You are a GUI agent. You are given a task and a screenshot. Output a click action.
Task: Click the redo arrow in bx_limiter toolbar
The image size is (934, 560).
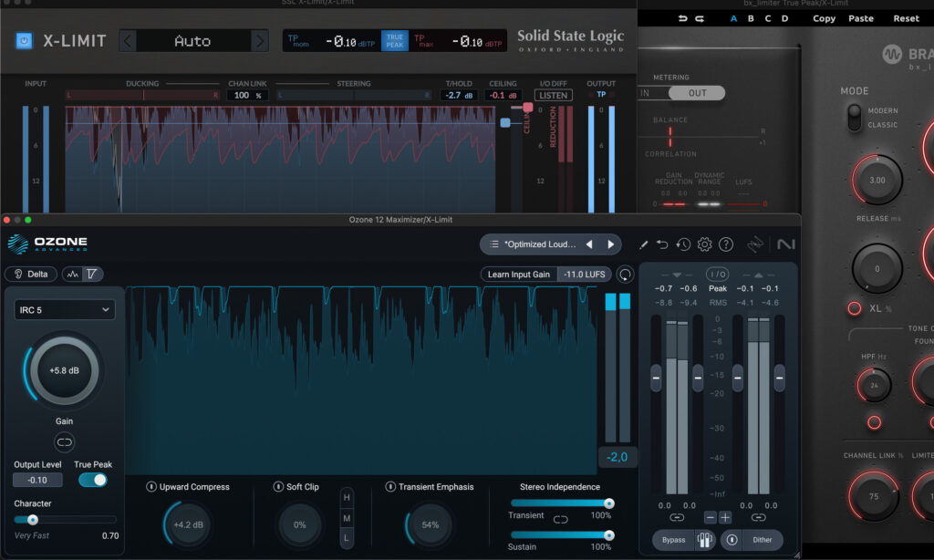(700, 18)
